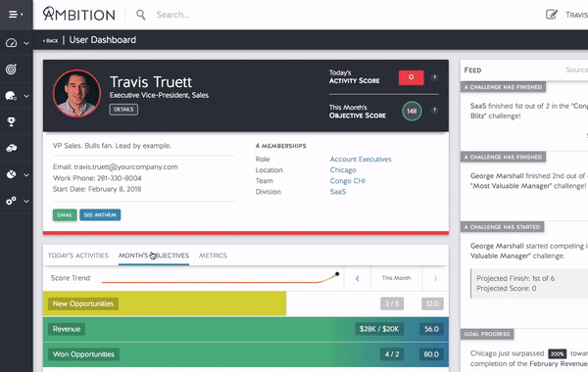Open the SaaS division link
Image resolution: width=588 pixels, height=372 pixels.
click(x=337, y=192)
